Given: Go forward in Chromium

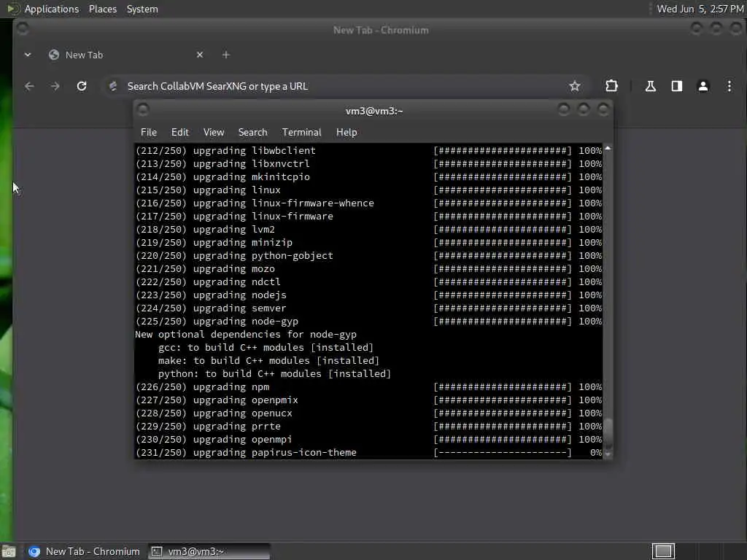Looking at the screenshot, I should coord(55,86).
